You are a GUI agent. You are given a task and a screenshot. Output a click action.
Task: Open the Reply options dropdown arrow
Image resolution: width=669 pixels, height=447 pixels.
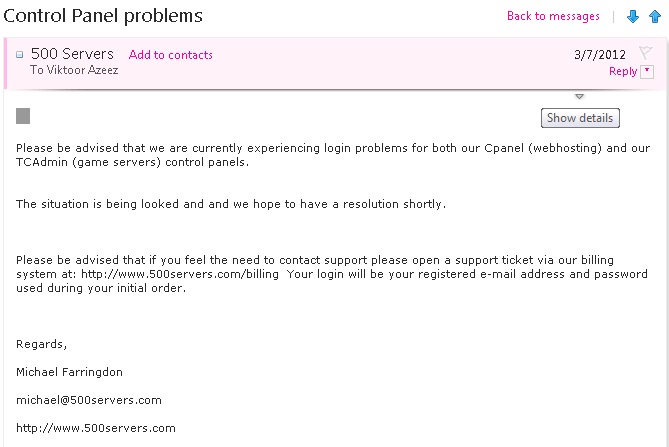(646, 71)
